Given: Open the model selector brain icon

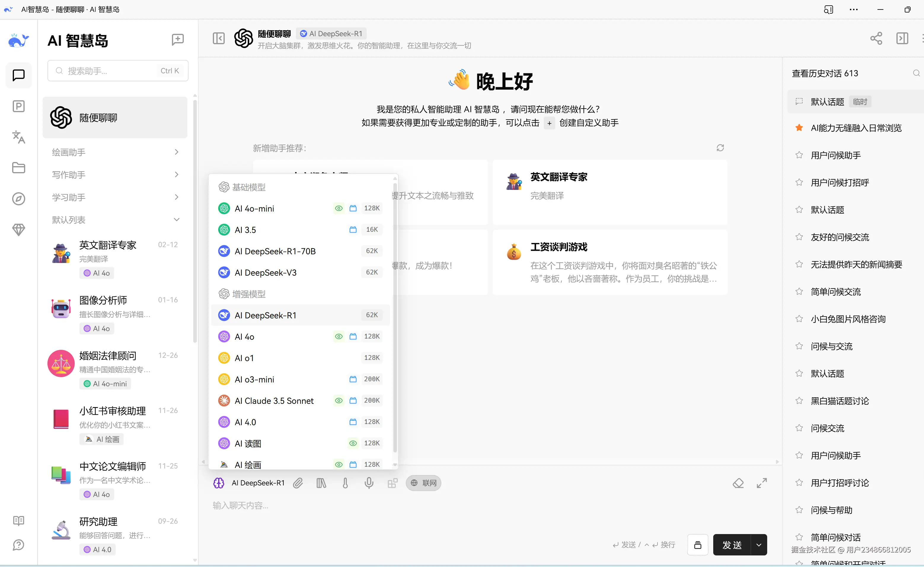Looking at the screenshot, I should tap(219, 483).
